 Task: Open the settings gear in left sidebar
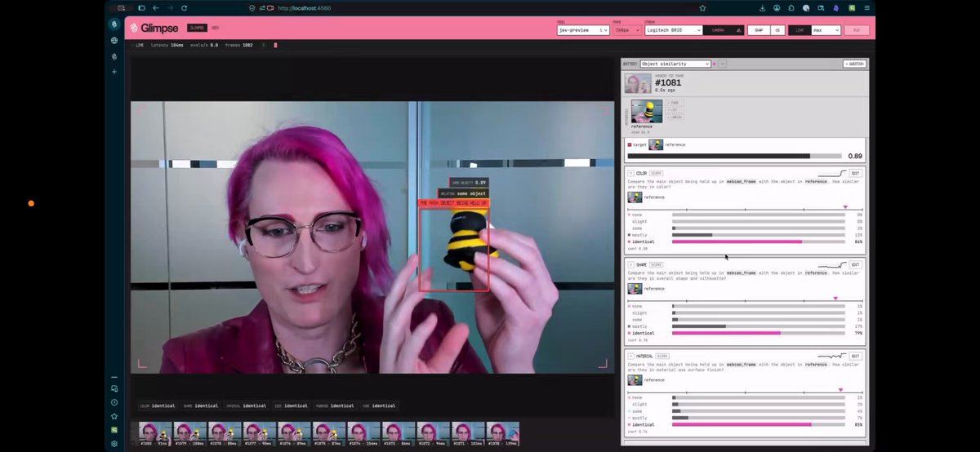[114, 444]
